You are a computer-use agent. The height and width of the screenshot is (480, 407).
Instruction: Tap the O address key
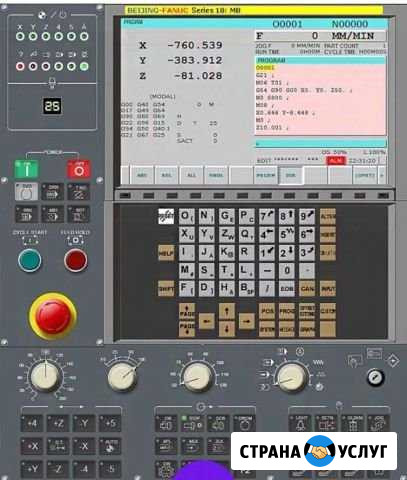point(186,216)
